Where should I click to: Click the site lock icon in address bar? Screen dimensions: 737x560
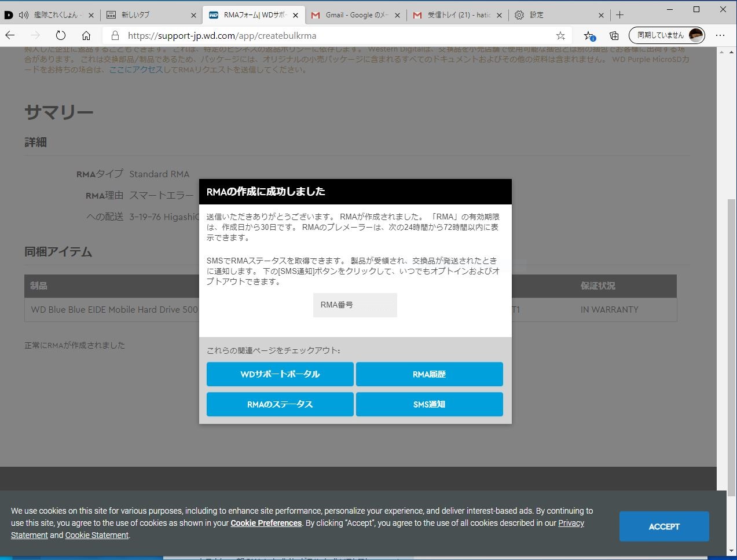(x=115, y=35)
